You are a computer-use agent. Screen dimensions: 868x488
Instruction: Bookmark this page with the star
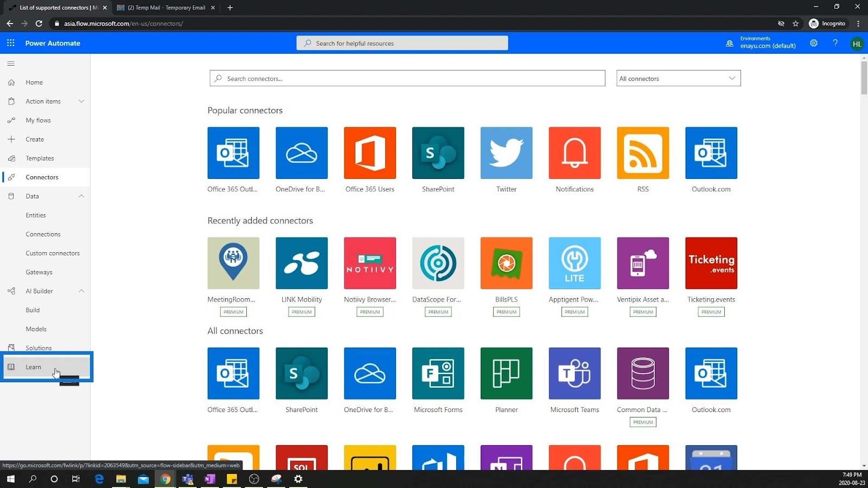click(x=795, y=23)
